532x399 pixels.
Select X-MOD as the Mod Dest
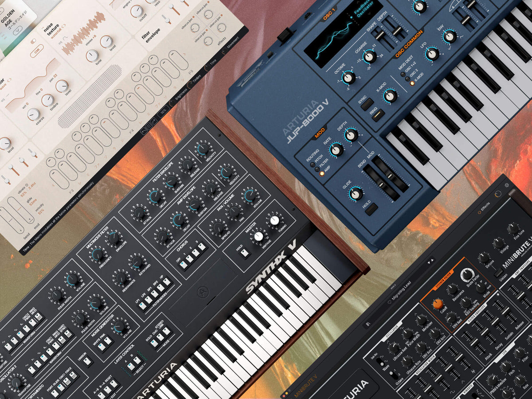coord(412,83)
